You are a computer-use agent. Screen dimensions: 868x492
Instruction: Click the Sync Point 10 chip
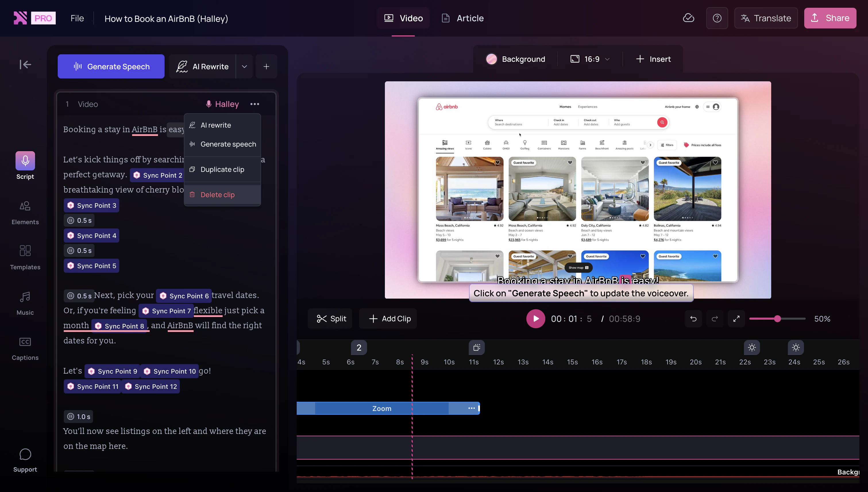[169, 371]
